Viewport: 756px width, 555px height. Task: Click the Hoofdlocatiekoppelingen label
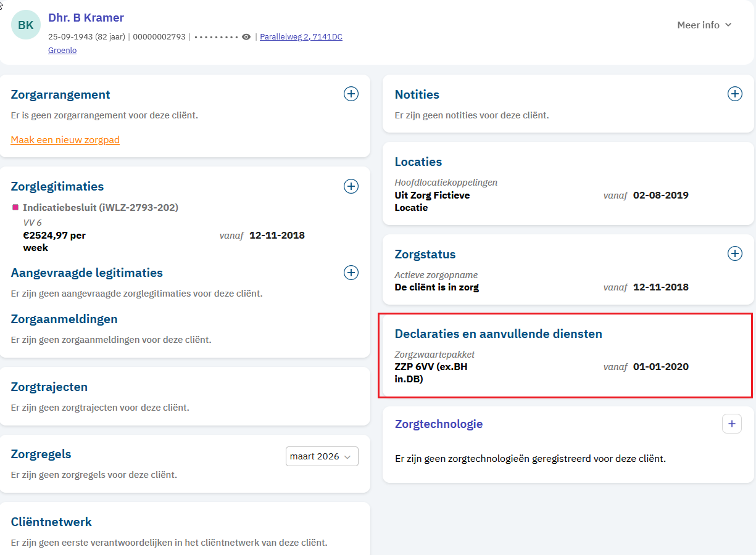pyautogui.click(x=446, y=183)
